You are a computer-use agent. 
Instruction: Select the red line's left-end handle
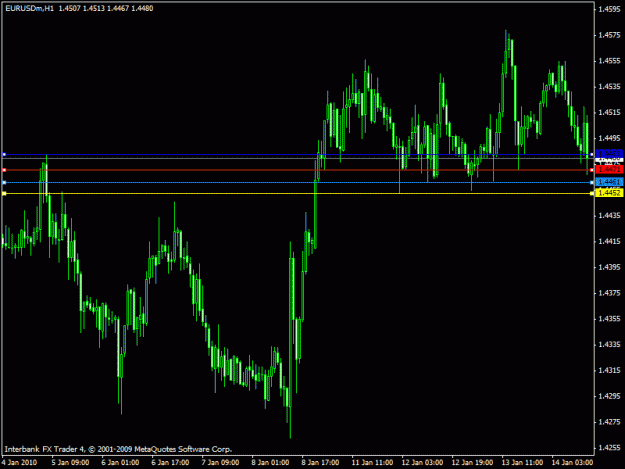coord(4,170)
